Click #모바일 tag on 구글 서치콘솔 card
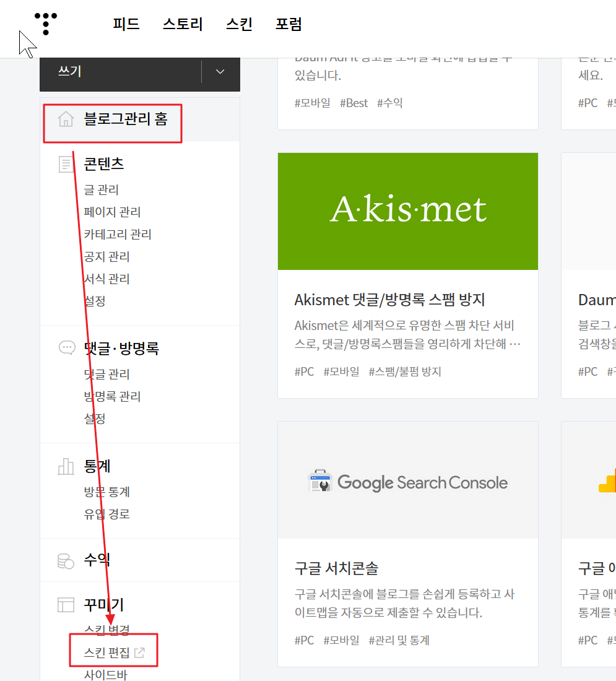Image resolution: width=616 pixels, height=681 pixels. click(x=342, y=640)
